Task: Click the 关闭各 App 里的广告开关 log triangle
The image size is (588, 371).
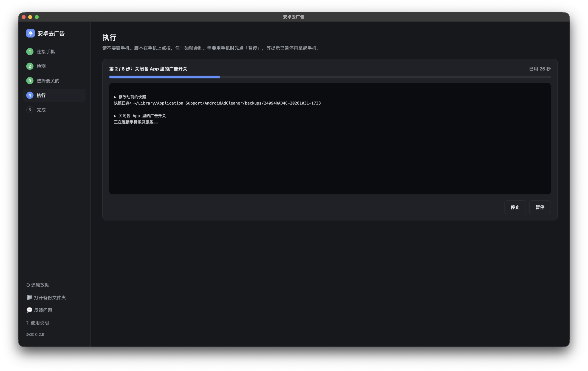Action: 115,116
